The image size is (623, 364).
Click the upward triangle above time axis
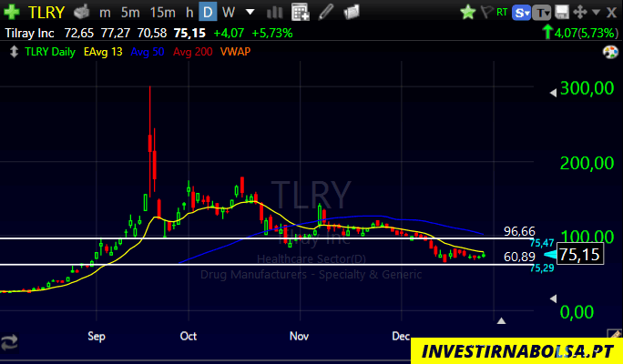click(x=502, y=320)
